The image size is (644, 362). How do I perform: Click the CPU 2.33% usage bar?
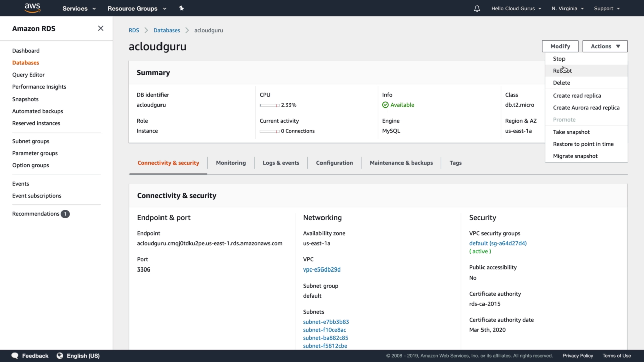270,105
